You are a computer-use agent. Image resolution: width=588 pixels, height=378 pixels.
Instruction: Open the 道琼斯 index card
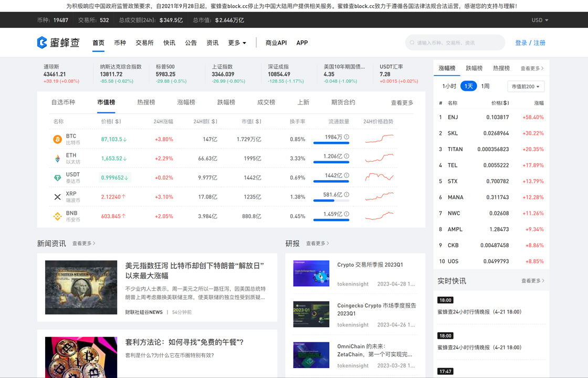click(x=63, y=74)
